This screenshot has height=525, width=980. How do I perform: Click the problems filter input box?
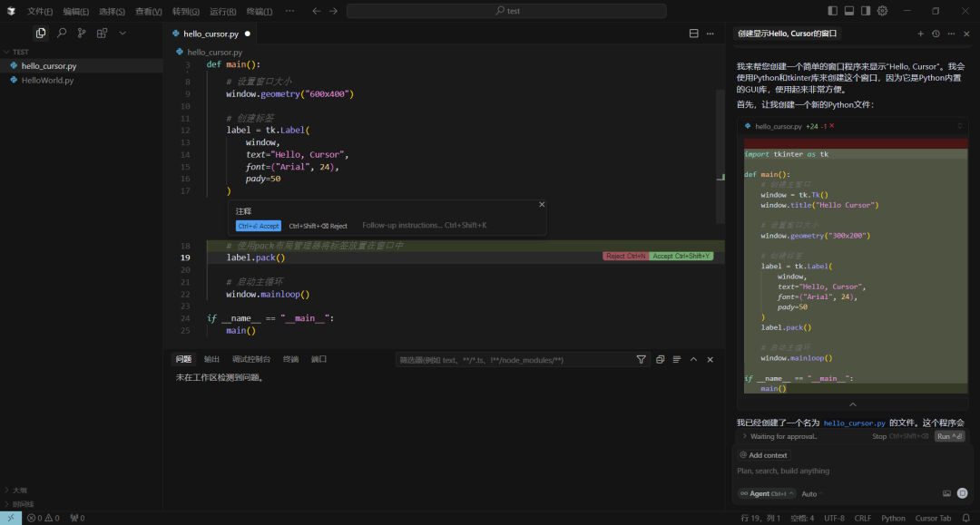click(515, 360)
